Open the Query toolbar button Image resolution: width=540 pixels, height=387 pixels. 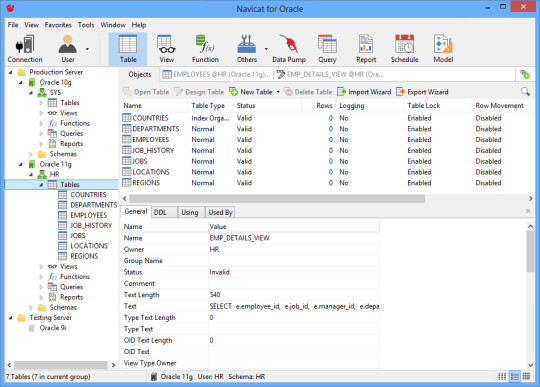[327, 49]
